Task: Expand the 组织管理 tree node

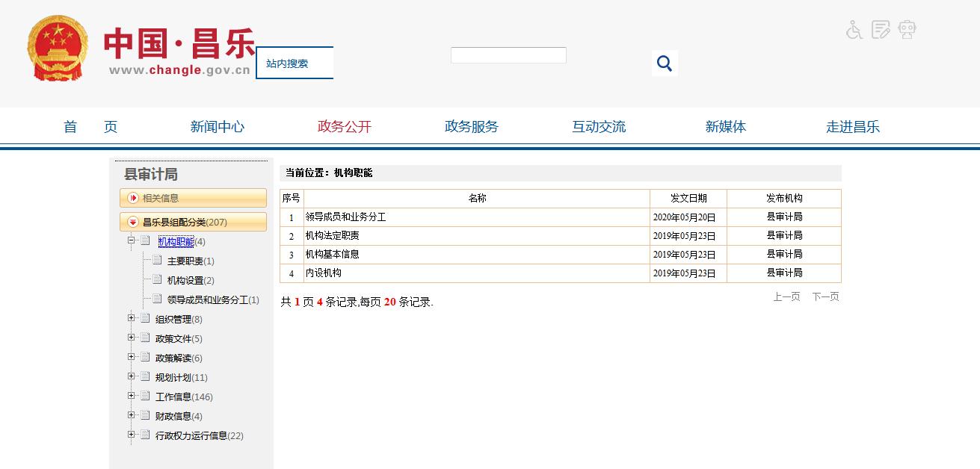Action: click(x=132, y=318)
